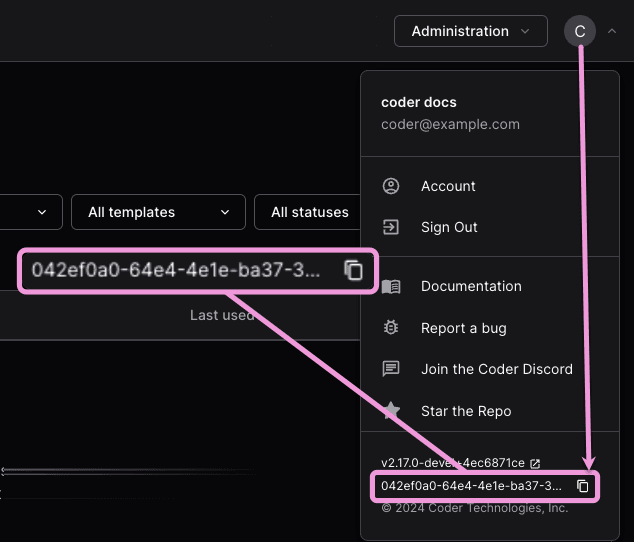Click the user avatar with letter C
Image resolution: width=634 pixels, height=542 pixels.
click(x=580, y=31)
